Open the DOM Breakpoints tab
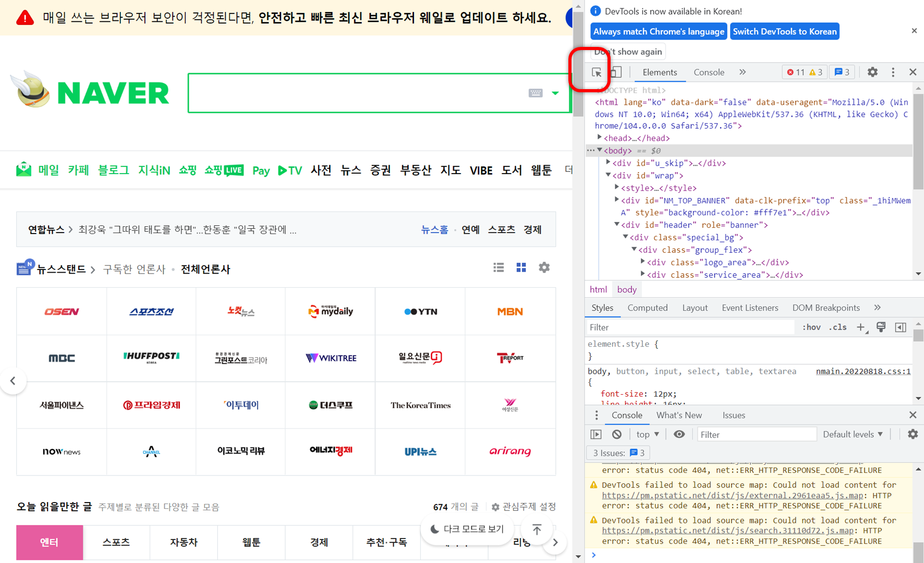 (826, 308)
